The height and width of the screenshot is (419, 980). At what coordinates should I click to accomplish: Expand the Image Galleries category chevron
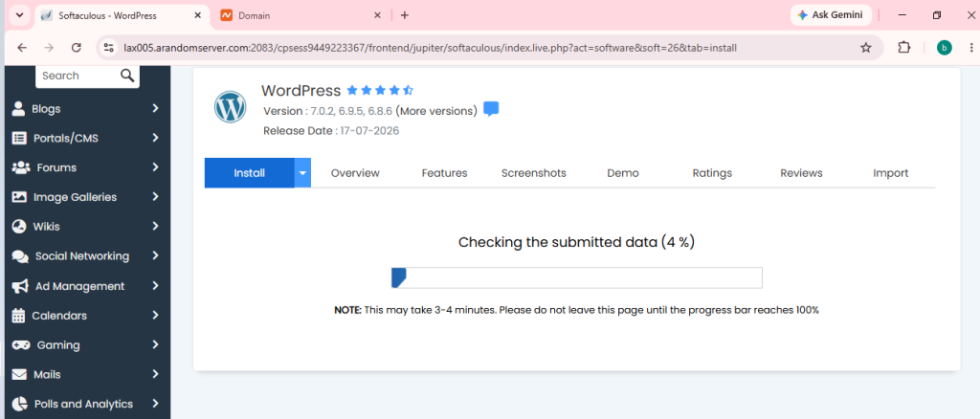pyautogui.click(x=156, y=197)
